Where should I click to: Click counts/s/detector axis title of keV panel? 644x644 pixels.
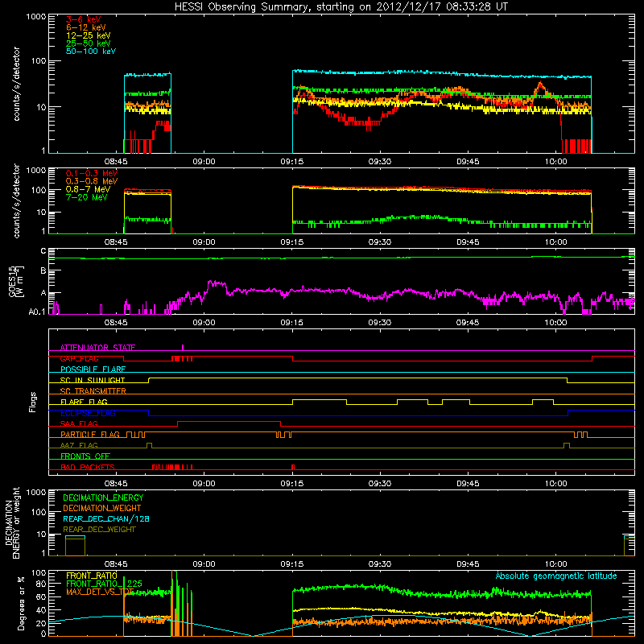click(16, 84)
